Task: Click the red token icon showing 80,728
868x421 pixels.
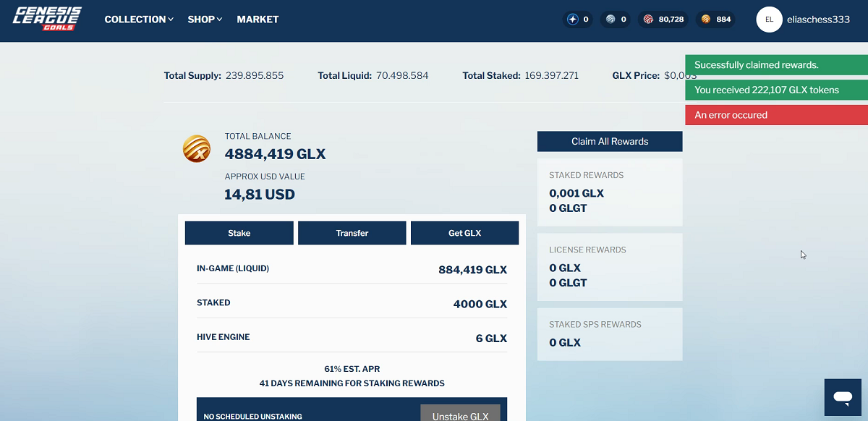Action: pos(648,20)
